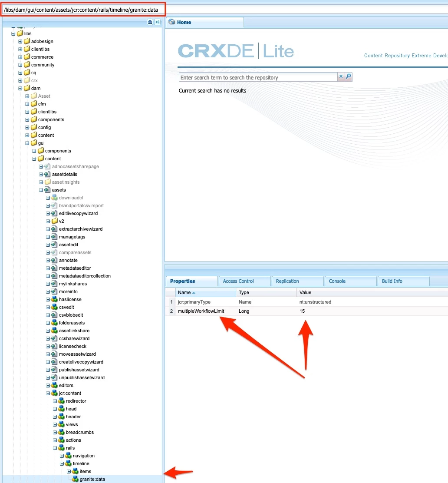
Task: Click the editors node icon
Action: tap(55, 385)
